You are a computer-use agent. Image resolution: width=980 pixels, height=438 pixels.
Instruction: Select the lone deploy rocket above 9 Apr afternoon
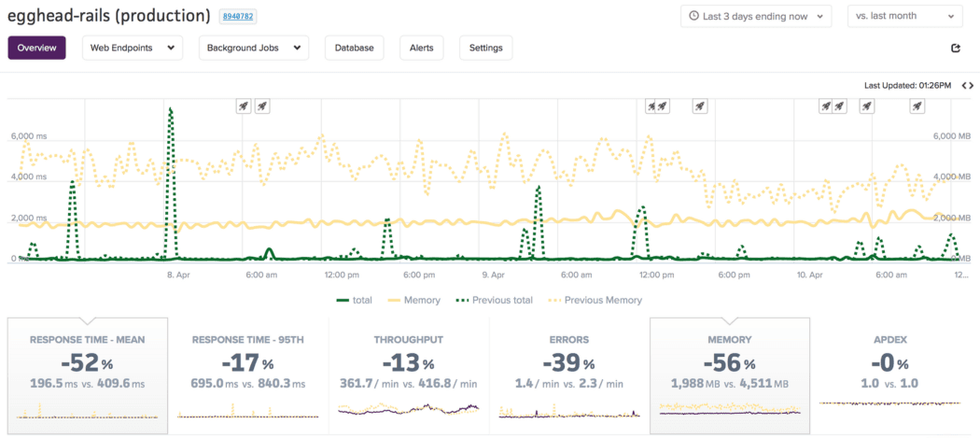point(699,106)
